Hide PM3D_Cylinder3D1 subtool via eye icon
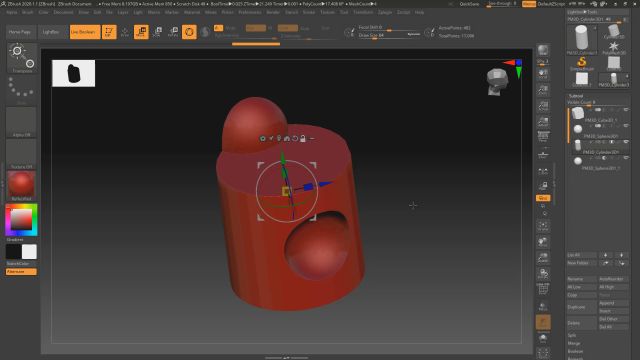The height and width of the screenshot is (360, 640). point(626,142)
